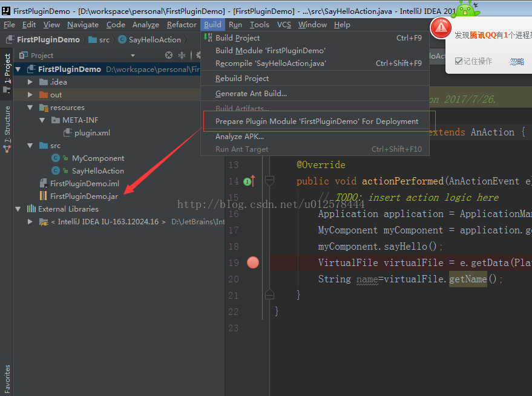Click the 忽略 link in the notification
Viewport: 532px width, 396px height.
click(516, 62)
